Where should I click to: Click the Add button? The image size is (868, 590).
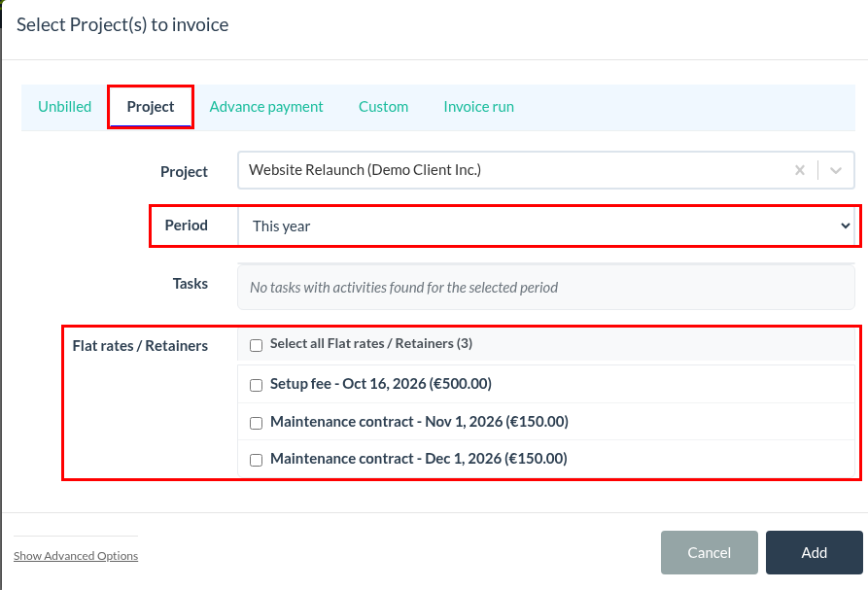[815, 552]
